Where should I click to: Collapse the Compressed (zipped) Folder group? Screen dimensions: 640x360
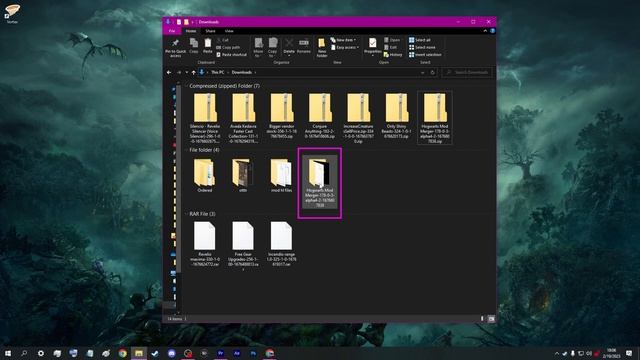click(x=187, y=86)
